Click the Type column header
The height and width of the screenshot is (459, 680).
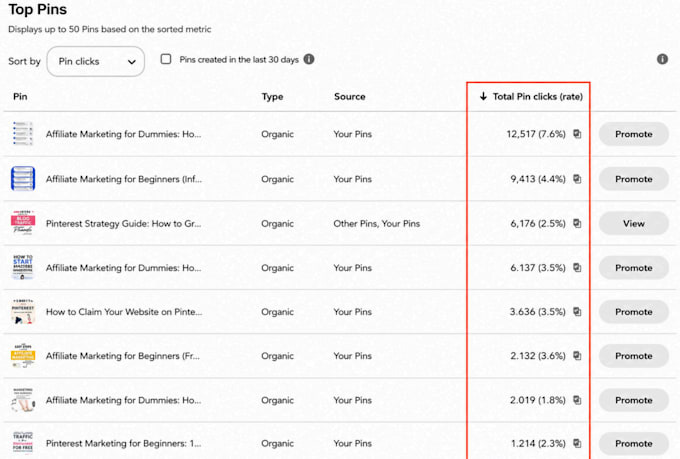272,97
